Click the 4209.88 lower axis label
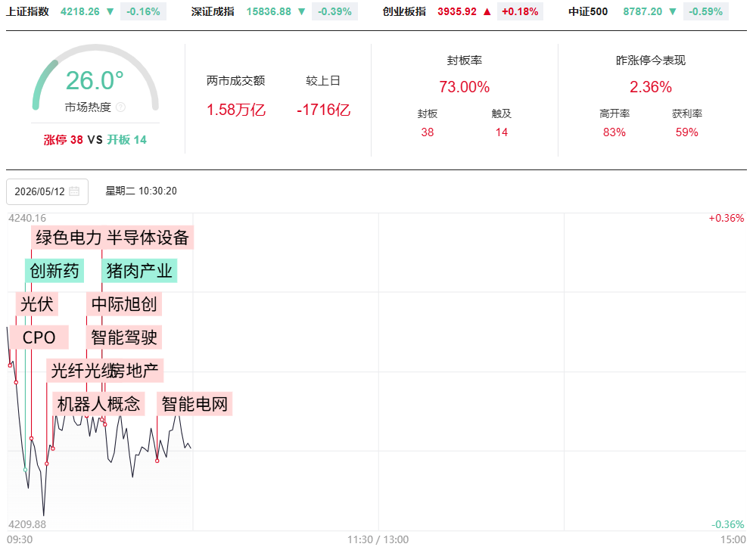756x550 pixels. pos(27,524)
